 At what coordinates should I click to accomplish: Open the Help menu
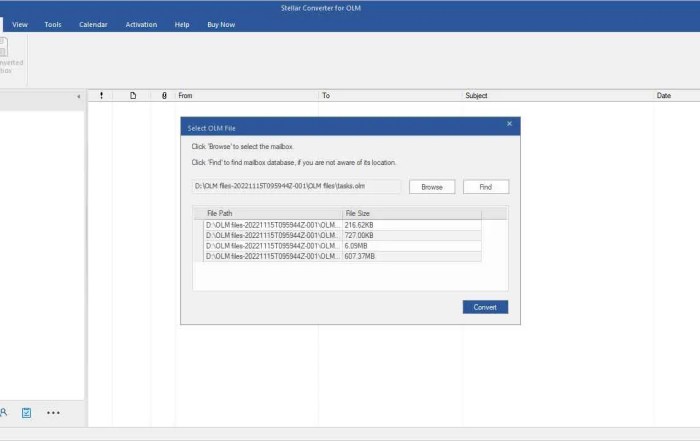tap(182, 25)
